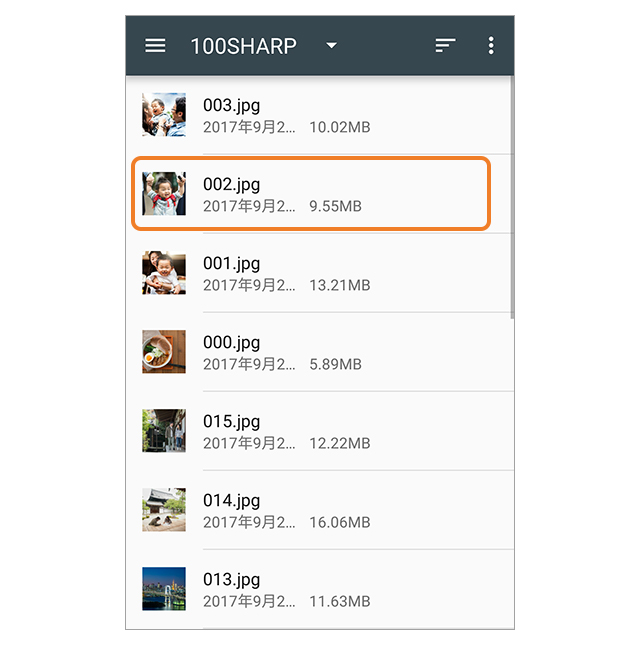Choose the 001.jpg 13.21MB file row
Screen dimensions: 640x645
[x=320, y=273]
